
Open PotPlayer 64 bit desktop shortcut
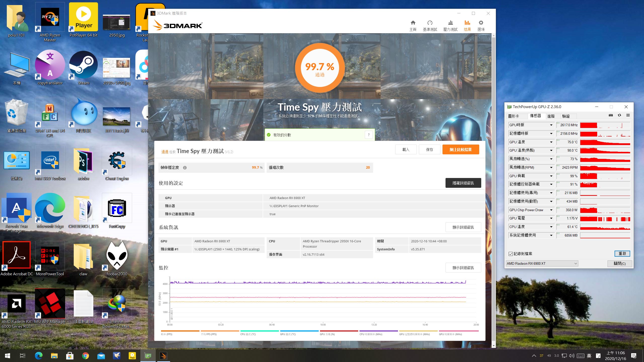83,20
